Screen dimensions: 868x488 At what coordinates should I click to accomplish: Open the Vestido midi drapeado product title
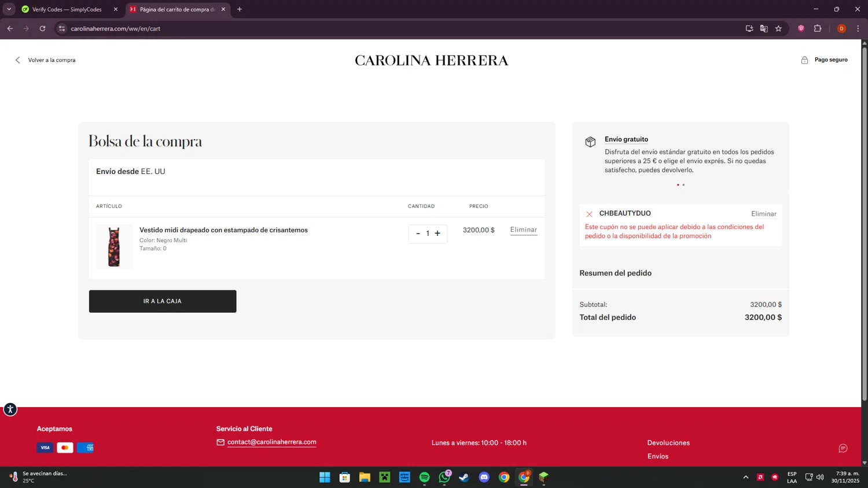click(x=223, y=230)
